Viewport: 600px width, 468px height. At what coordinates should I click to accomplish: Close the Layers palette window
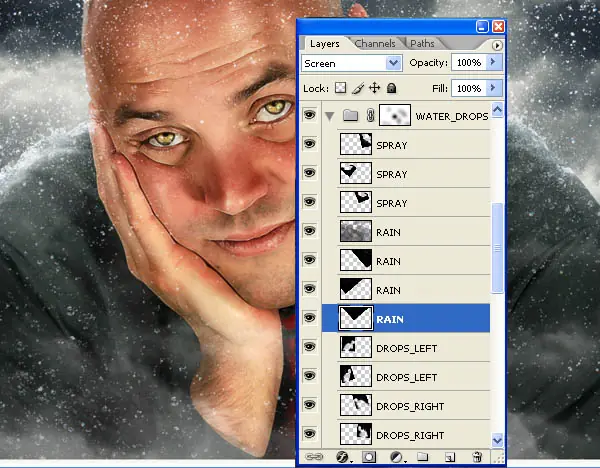498,26
